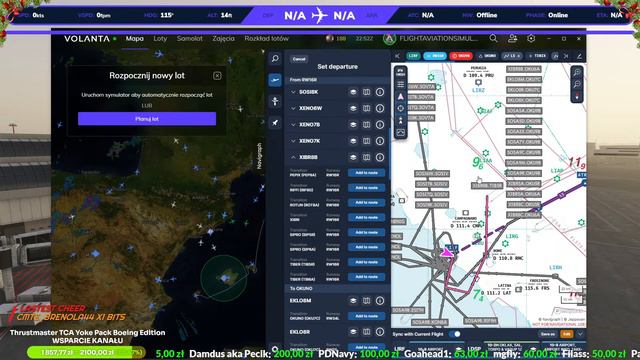Click the IFR high chart type button
640x360 pixels.
click(401, 72)
